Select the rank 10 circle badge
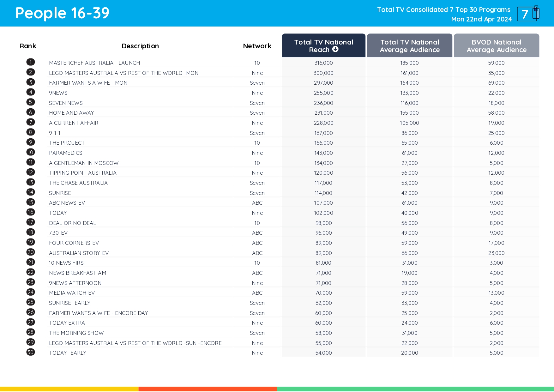 30,152
